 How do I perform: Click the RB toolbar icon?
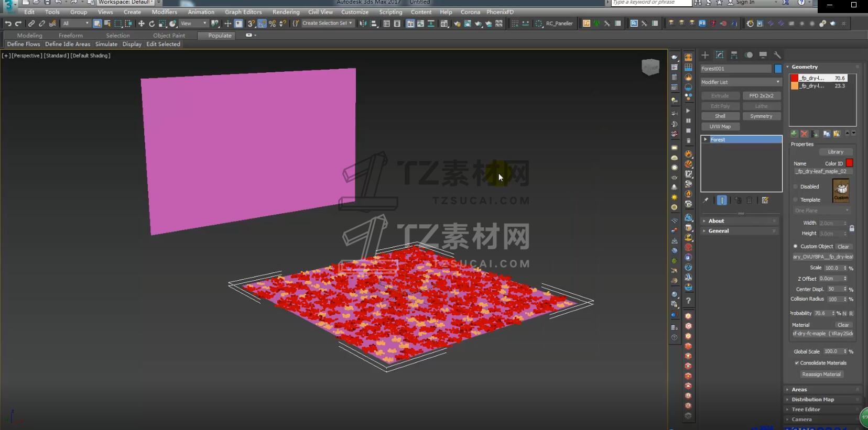click(x=702, y=24)
